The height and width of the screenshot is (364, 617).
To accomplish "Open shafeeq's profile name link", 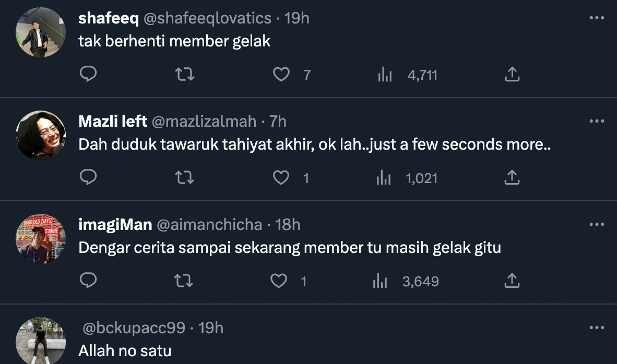I will click(x=109, y=18).
